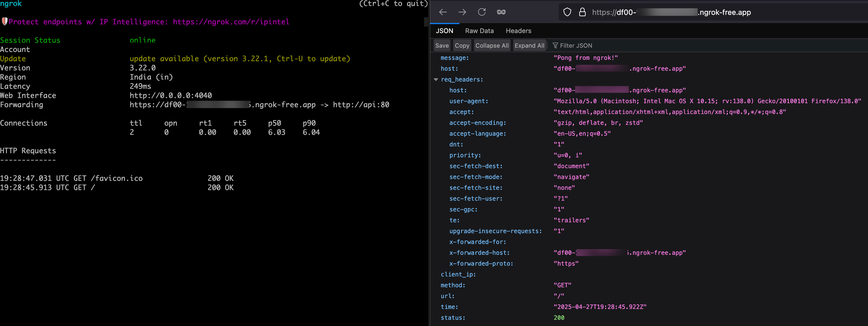Click the te value "trailers"
This screenshot has height=326, width=868.
[x=571, y=220]
